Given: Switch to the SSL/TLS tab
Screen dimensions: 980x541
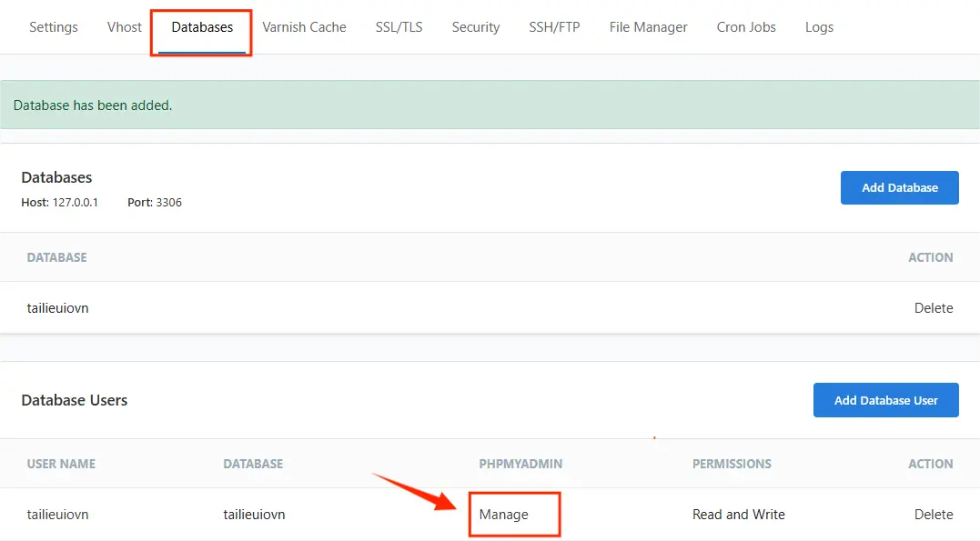Looking at the screenshot, I should click(399, 27).
